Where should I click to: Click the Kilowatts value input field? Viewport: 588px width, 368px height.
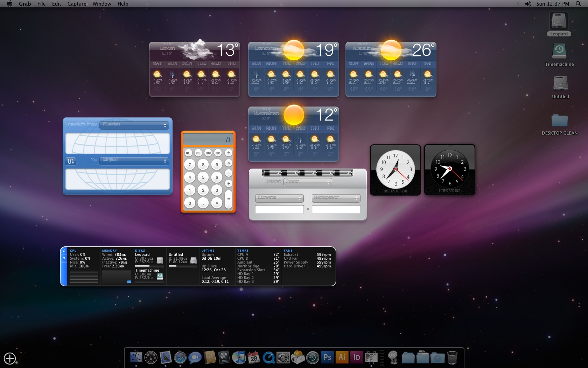click(x=279, y=209)
